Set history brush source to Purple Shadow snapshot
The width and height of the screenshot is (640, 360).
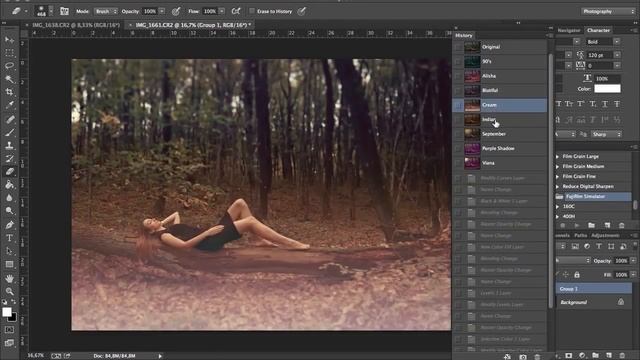[x=458, y=149]
